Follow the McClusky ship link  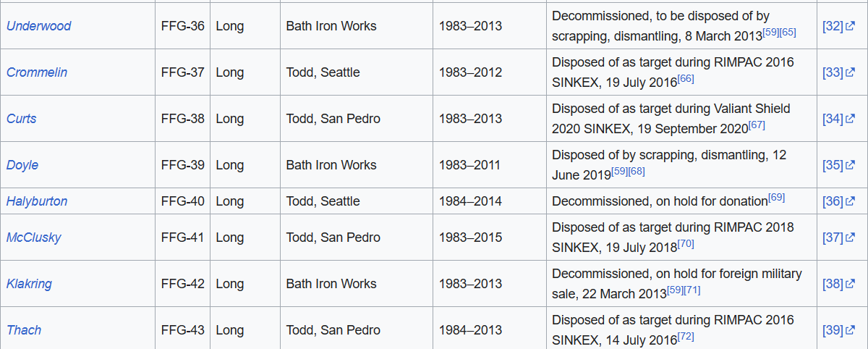coord(34,237)
